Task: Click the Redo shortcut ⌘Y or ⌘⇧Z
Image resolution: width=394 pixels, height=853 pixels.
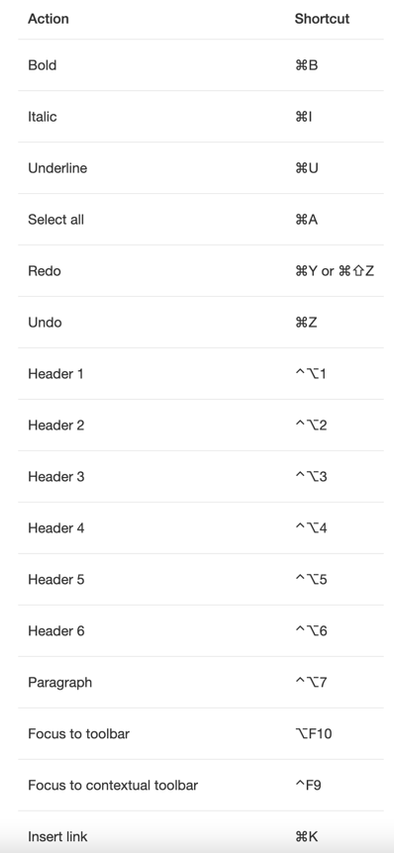Action: pos(334,271)
